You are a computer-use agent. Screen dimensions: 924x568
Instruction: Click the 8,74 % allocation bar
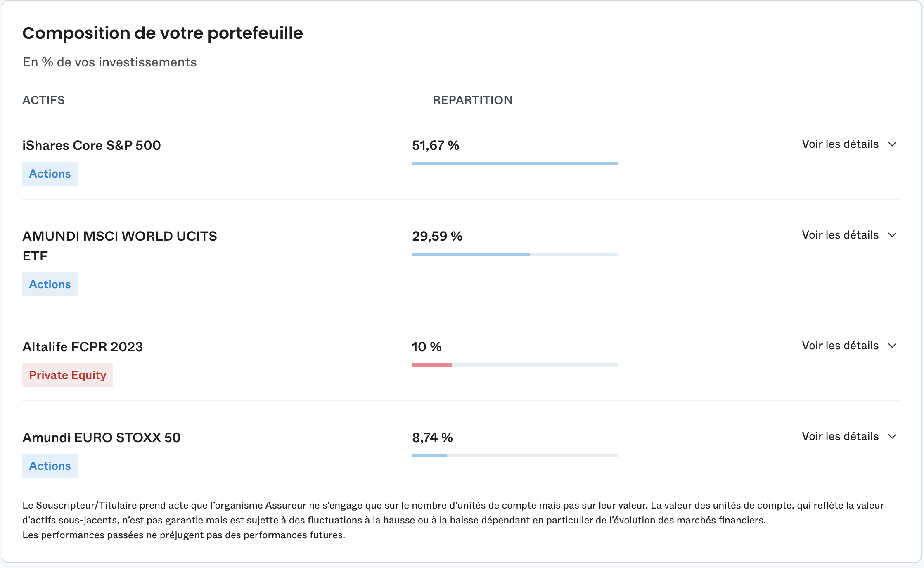(429, 456)
